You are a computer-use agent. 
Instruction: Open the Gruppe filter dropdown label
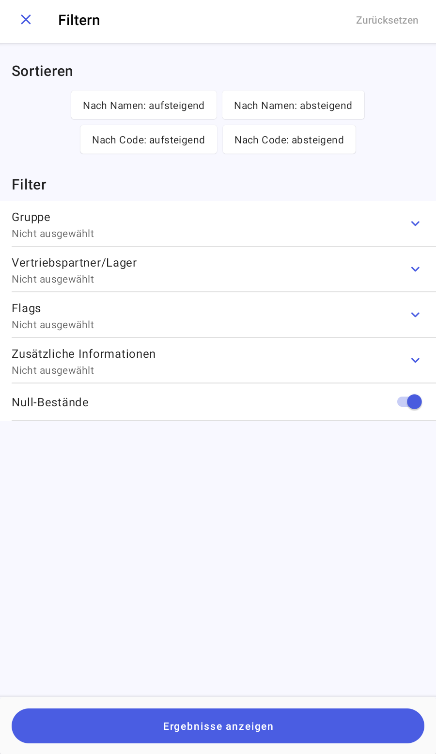click(x=31, y=217)
